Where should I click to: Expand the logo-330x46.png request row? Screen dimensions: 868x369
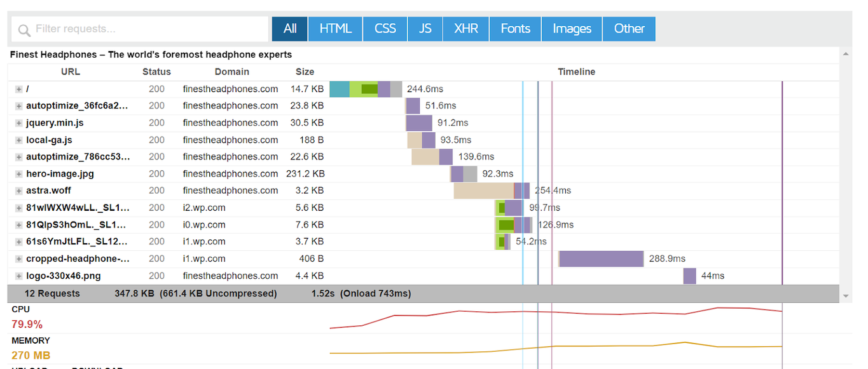[18, 276]
